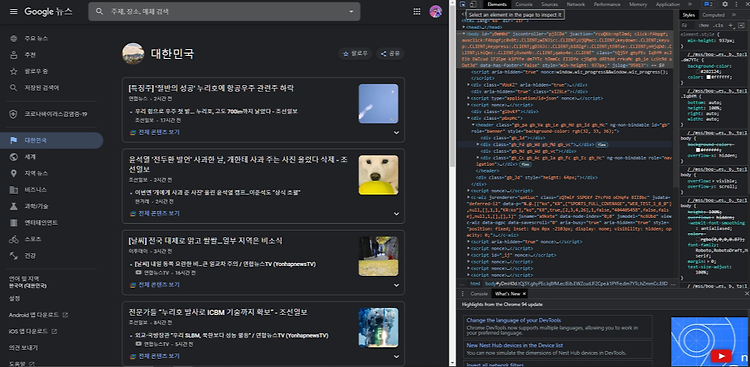Switch to the Network tab in DevTools

(x=575, y=4)
